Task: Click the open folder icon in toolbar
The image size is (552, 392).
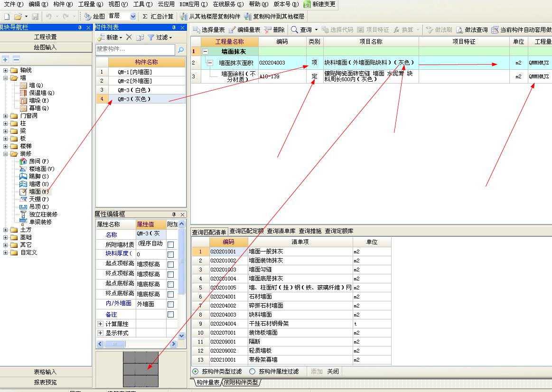Action: click(18, 17)
